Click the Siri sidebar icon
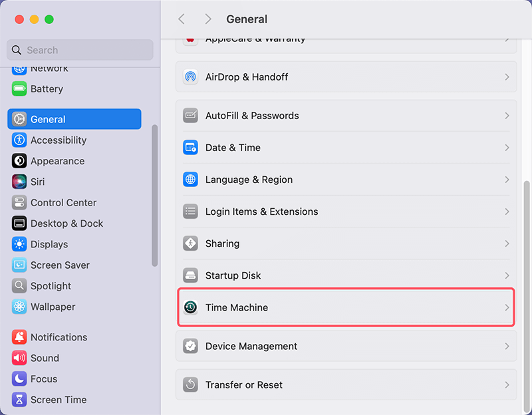The height and width of the screenshot is (415, 532). coord(19,182)
